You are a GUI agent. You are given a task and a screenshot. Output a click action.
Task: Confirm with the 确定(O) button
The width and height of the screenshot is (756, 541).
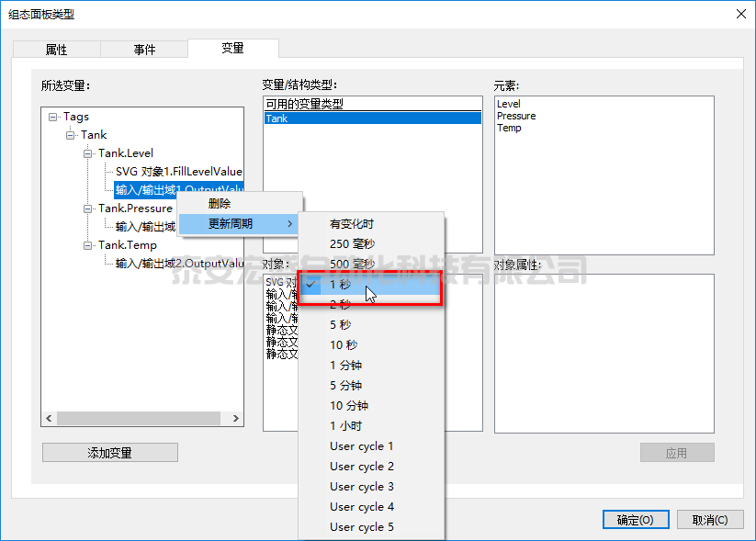[x=635, y=520]
